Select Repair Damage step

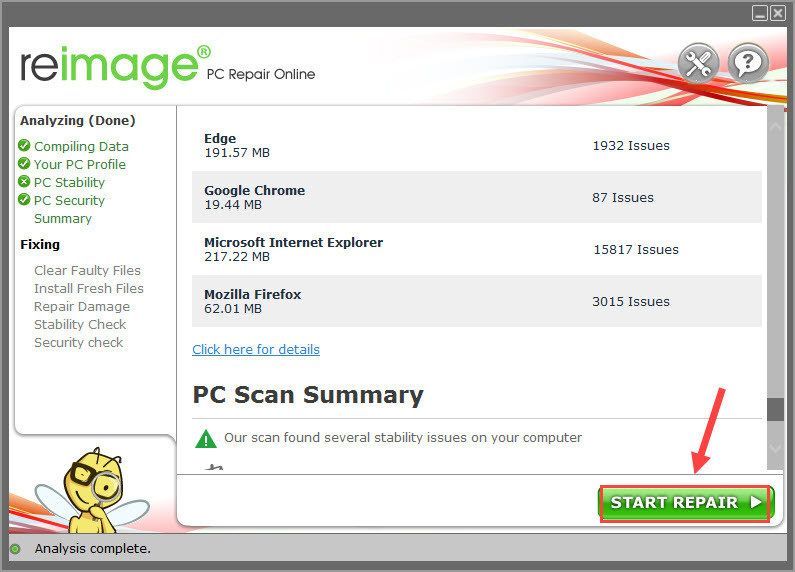point(82,306)
